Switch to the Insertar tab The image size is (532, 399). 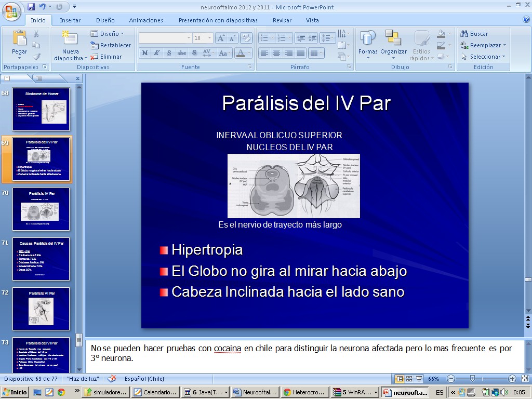point(70,20)
